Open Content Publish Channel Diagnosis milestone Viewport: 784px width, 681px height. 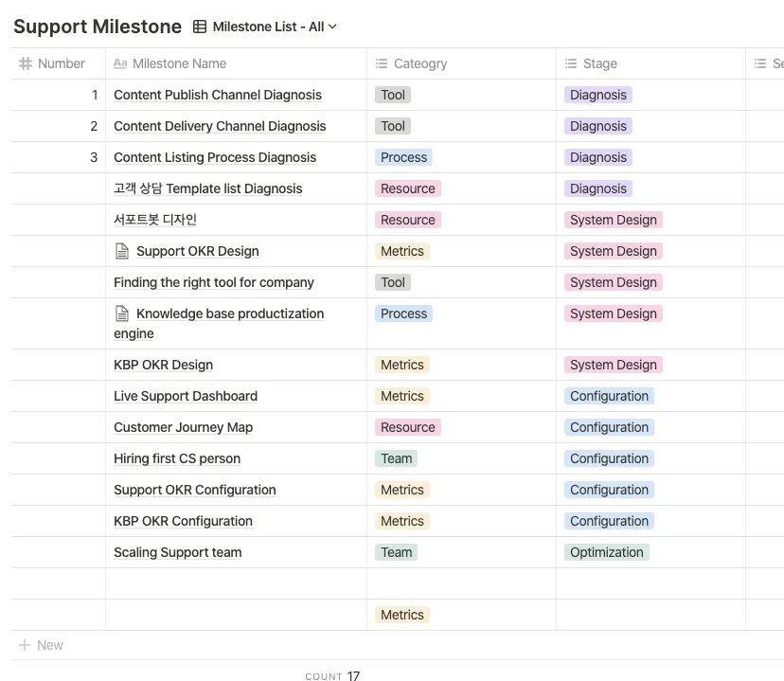218,95
